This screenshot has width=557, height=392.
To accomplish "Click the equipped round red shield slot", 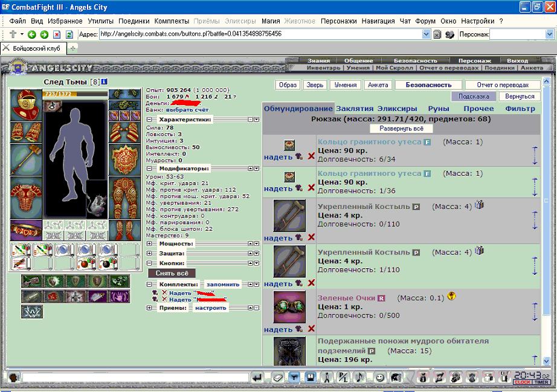I will click(124, 159).
